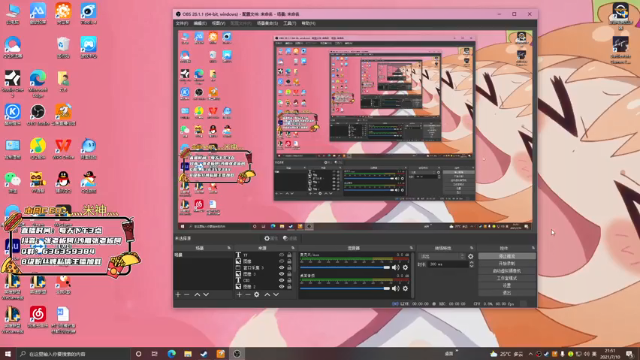Click the top streaming button in Controls
Image resolution: width=640 pixels, height=360 pixels.
pos(507,256)
